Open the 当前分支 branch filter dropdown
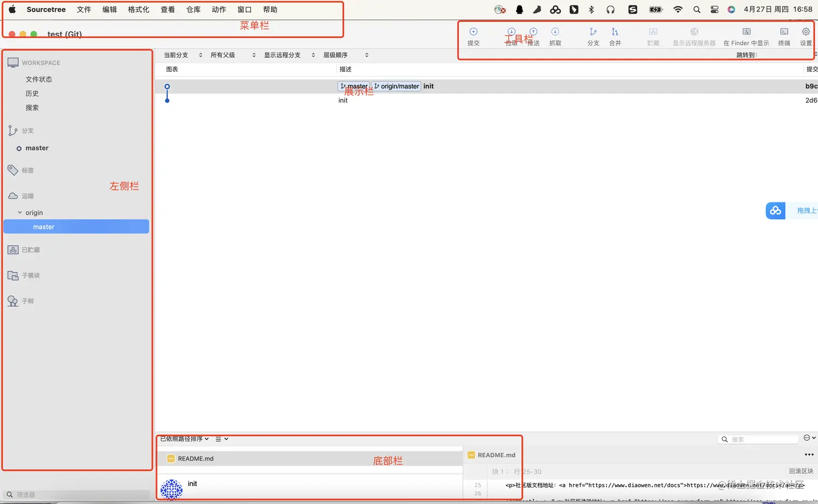818x504 pixels. (183, 55)
